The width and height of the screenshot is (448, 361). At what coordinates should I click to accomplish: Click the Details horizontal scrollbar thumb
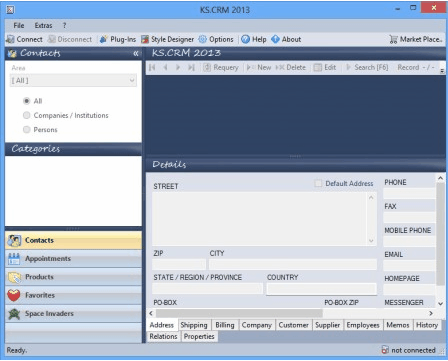point(239,313)
